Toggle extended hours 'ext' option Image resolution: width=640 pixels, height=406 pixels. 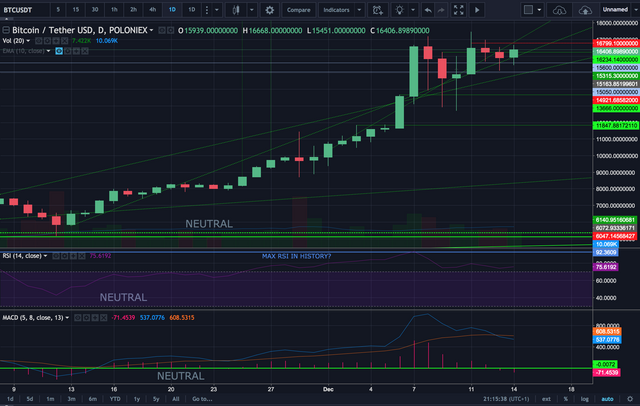[x=546, y=399]
